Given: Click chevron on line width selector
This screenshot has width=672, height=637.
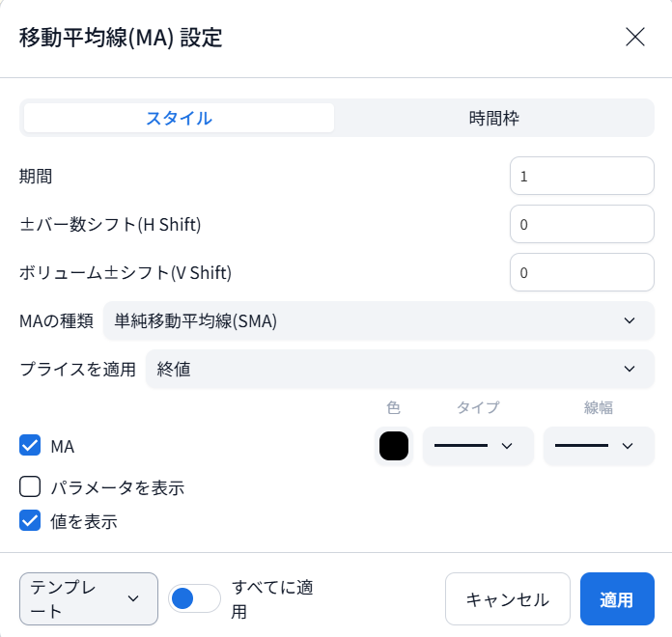Looking at the screenshot, I should coord(628,446).
